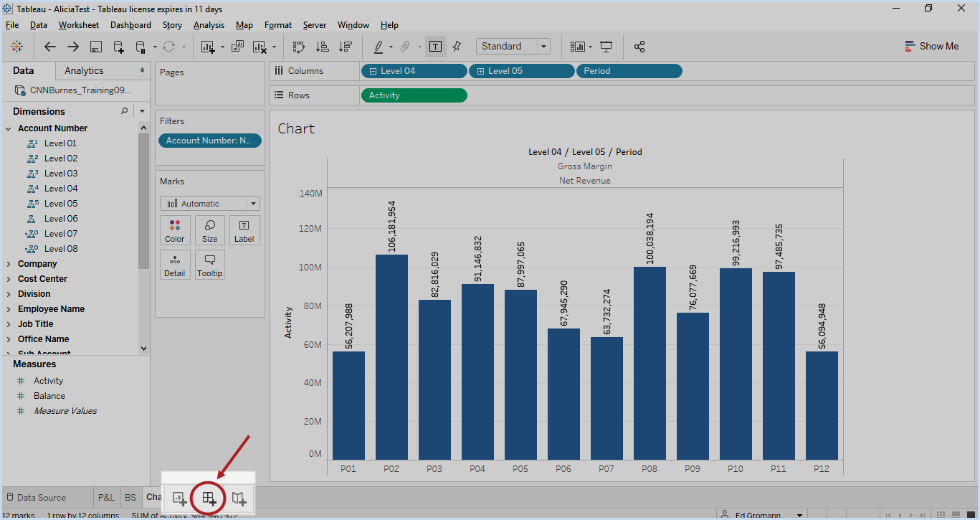Open the Color marks card

click(x=175, y=230)
